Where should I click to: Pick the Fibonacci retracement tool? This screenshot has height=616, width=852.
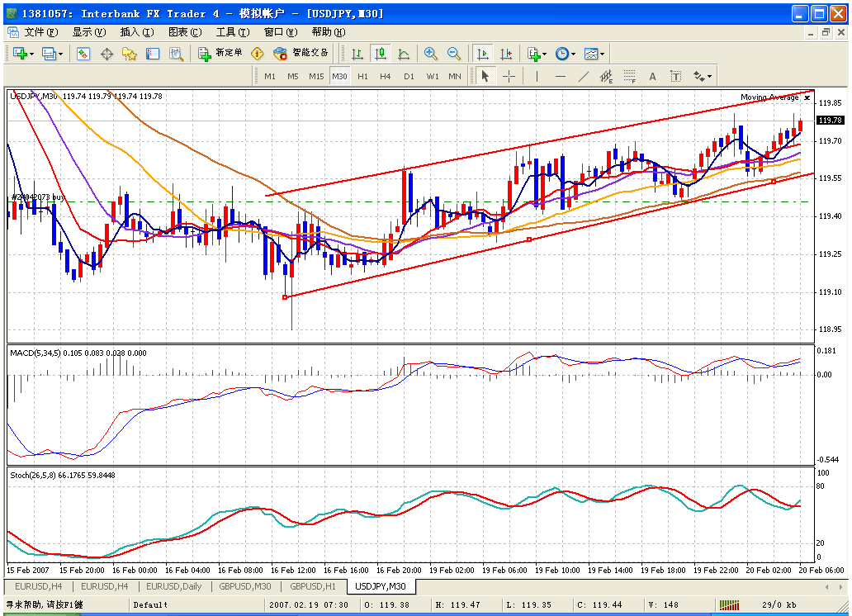point(629,76)
